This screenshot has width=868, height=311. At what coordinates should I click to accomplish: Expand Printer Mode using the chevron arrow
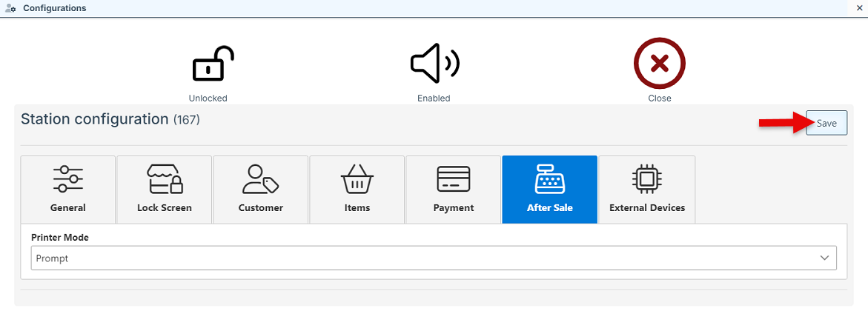coord(824,258)
